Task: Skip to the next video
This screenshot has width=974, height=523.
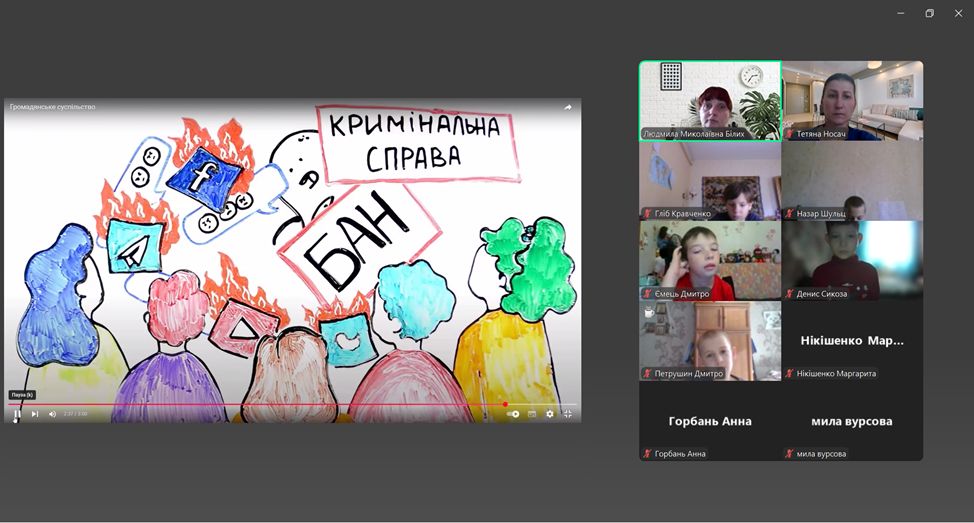Action: coord(35,413)
